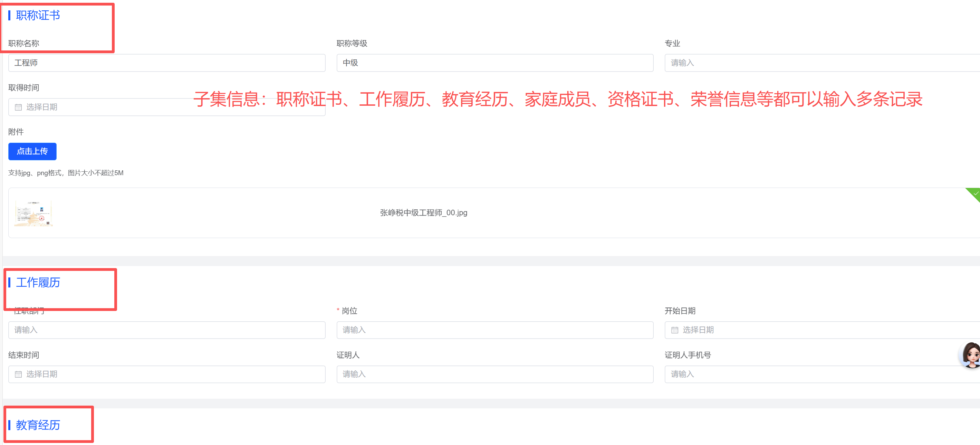Click calendar icon in 取得时间 date field
The image size is (980, 445).
tap(18, 107)
